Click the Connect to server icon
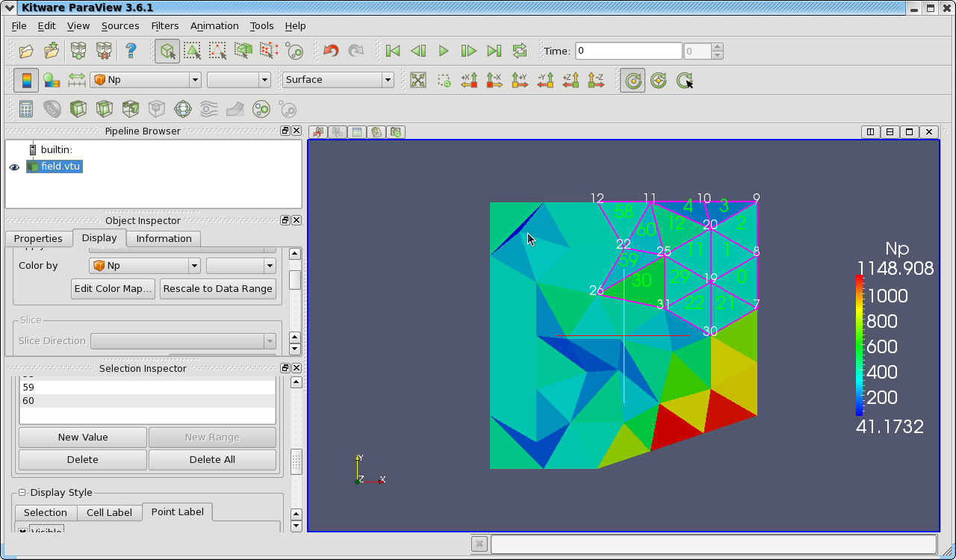Viewport: 956px width, 560px height. (78, 52)
